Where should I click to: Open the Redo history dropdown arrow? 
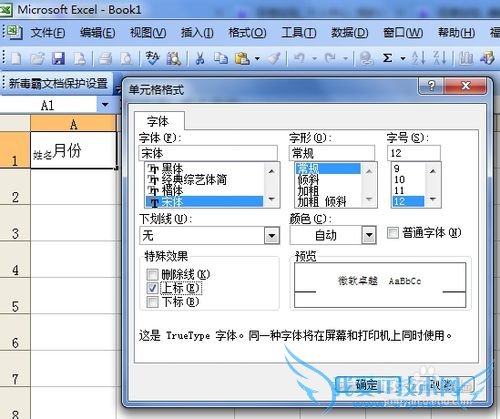click(x=346, y=59)
